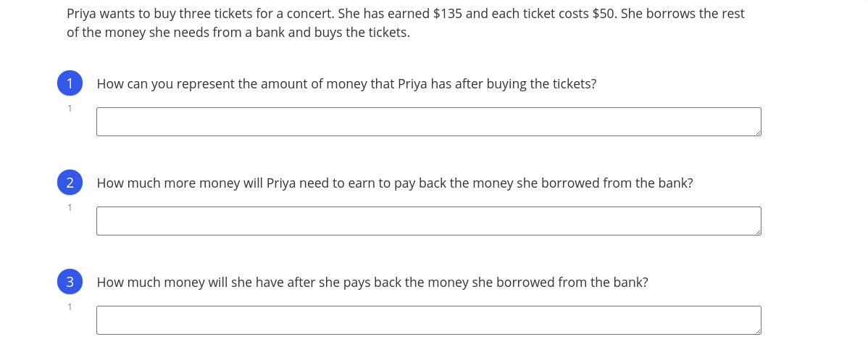This screenshot has height=363, width=868.
Task: Click the blue number 1 circle badge
Action: click(x=70, y=83)
